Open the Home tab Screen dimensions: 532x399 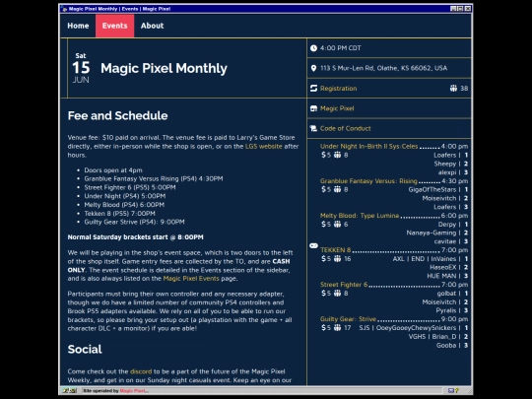[78, 26]
